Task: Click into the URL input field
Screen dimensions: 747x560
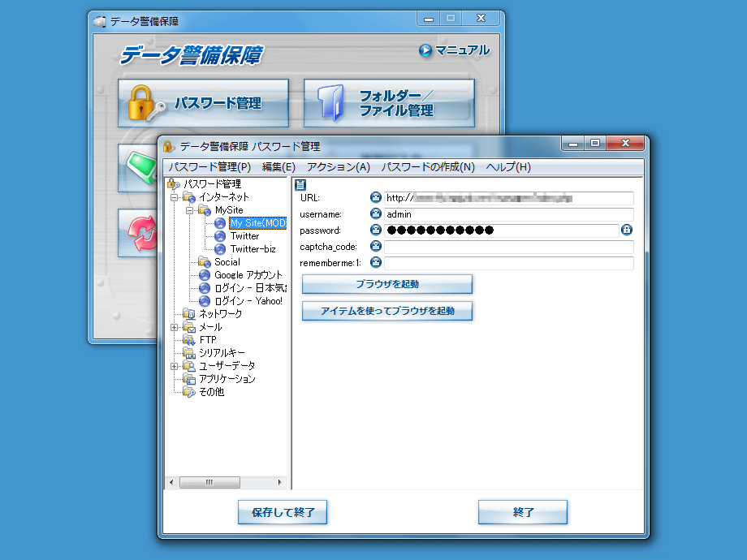Action: click(509, 198)
